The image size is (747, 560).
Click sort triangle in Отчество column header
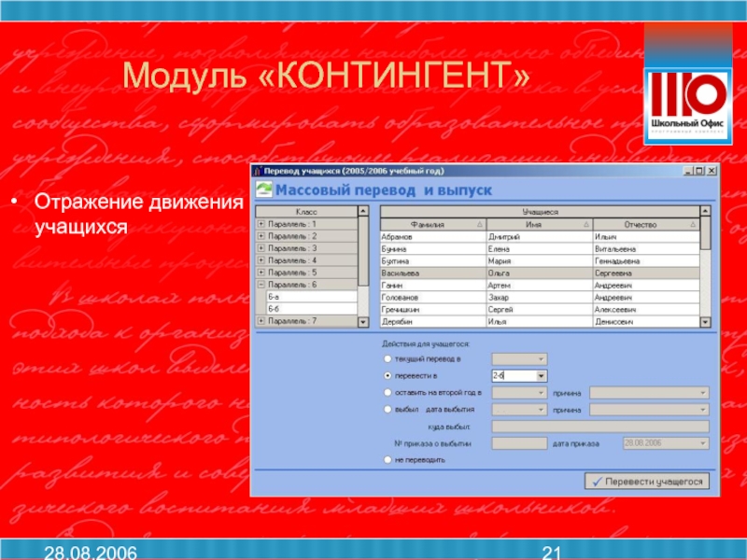pyautogui.click(x=693, y=224)
